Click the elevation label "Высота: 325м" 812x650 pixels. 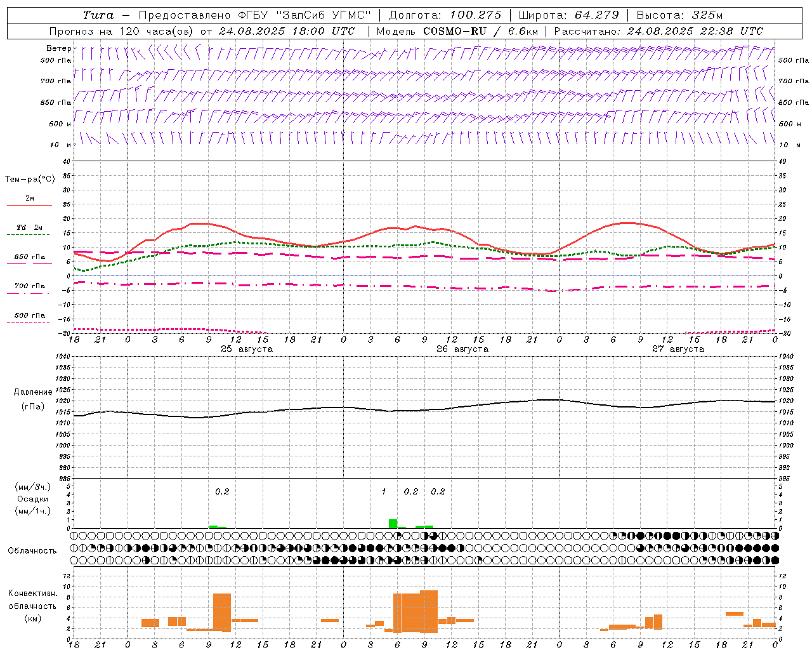(679, 15)
